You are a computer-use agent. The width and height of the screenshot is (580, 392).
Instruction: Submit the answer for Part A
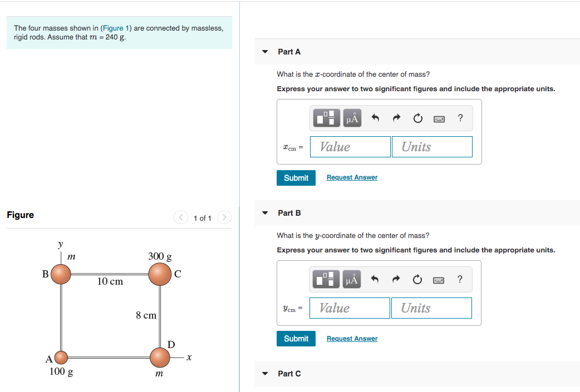(296, 177)
